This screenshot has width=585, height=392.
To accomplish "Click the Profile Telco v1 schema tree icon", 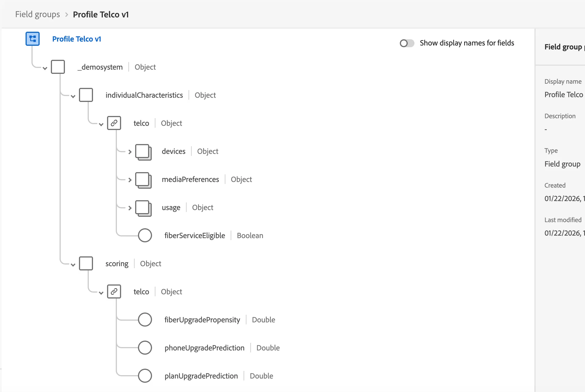I will (33, 39).
